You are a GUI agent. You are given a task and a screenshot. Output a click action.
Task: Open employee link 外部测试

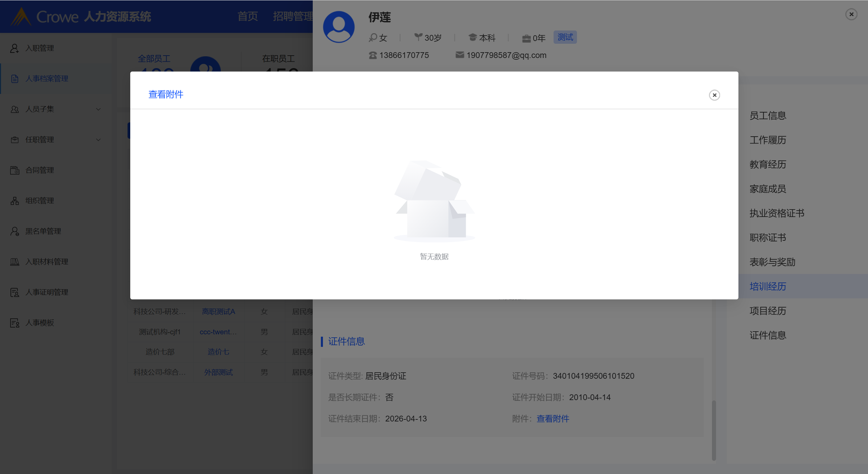coord(218,372)
